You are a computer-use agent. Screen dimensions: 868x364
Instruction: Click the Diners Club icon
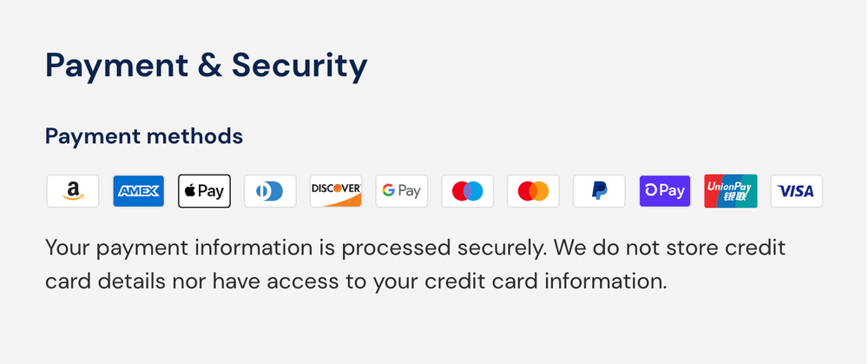(x=270, y=191)
